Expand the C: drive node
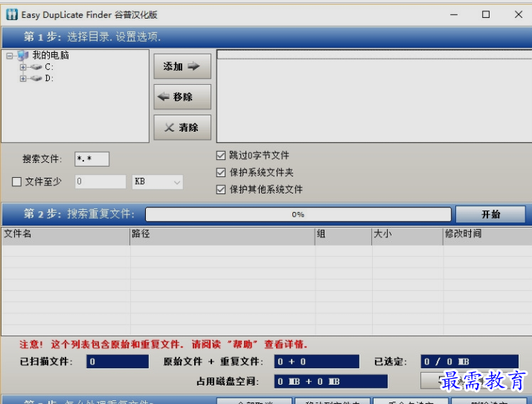This screenshot has width=532, height=404. pyautogui.click(x=23, y=67)
